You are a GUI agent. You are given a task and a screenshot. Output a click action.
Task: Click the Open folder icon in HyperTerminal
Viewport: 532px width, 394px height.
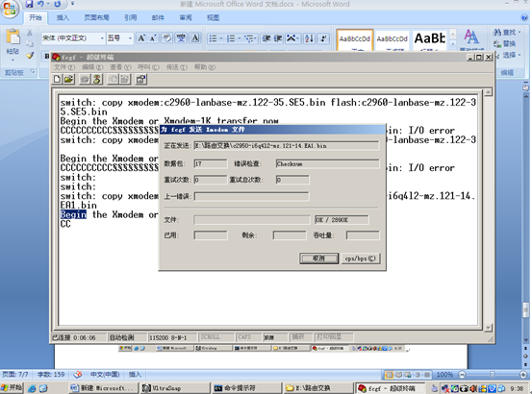point(69,79)
